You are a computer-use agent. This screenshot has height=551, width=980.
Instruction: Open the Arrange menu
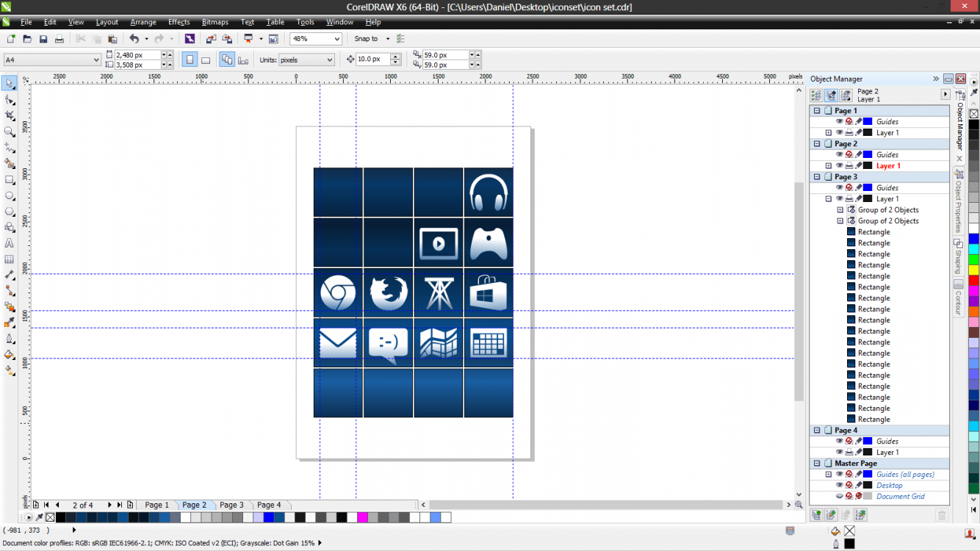point(143,22)
